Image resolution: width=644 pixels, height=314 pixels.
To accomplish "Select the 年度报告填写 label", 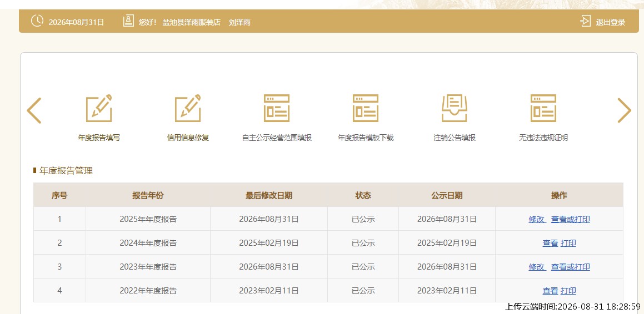I will [x=99, y=138].
